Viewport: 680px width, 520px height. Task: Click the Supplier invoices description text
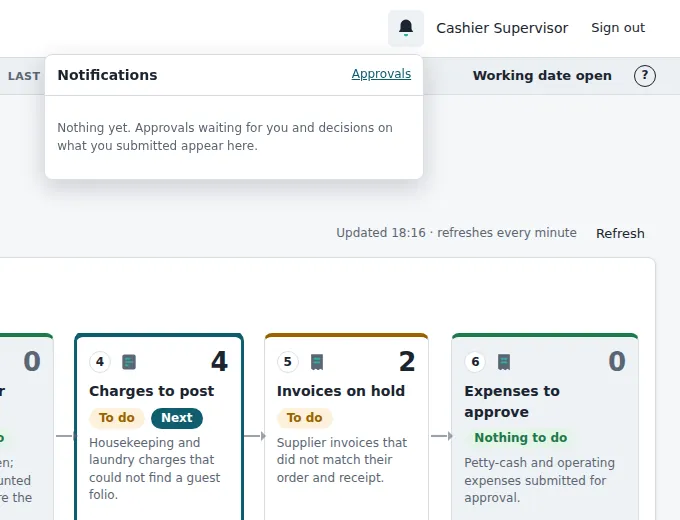pyautogui.click(x=342, y=460)
